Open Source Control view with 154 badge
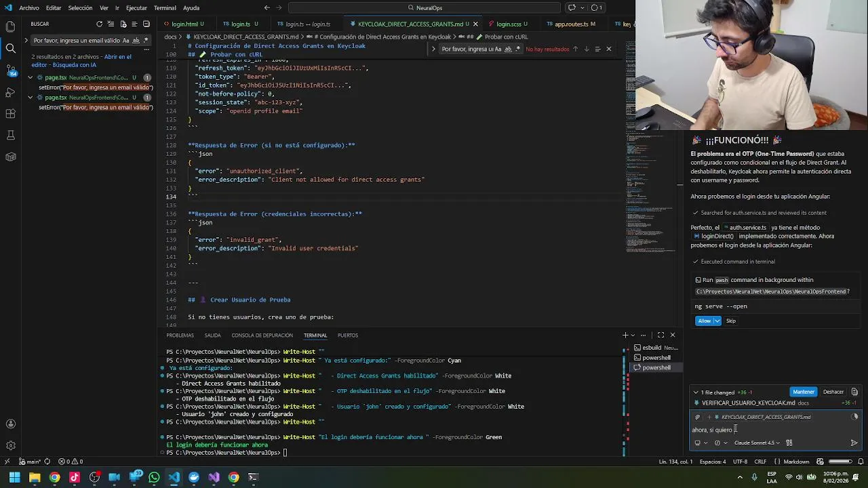The width and height of the screenshot is (868, 488). coord(10,70)
